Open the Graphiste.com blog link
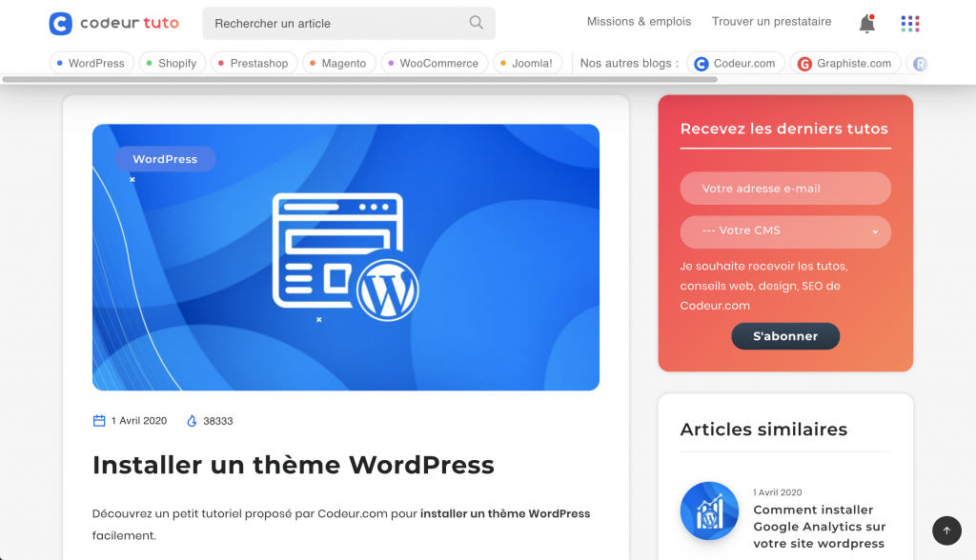This screenshot has height=560, width=976. click(x=845, y=63)
